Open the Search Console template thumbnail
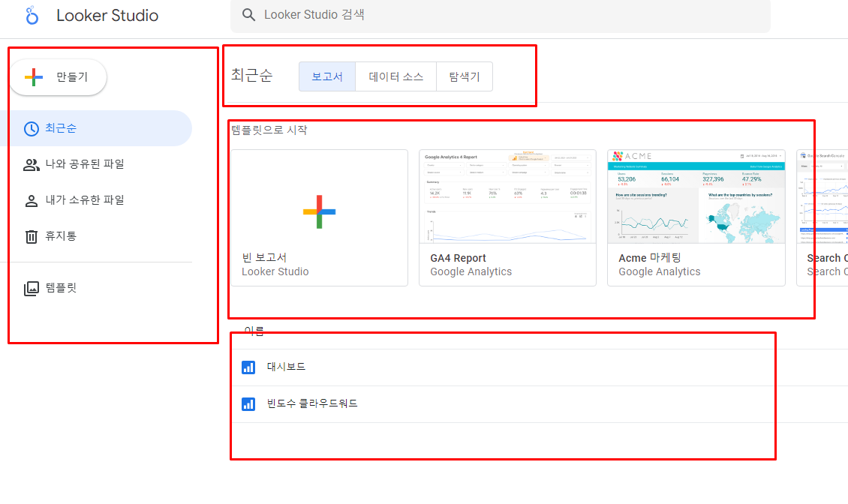 [x=822, y=196]
